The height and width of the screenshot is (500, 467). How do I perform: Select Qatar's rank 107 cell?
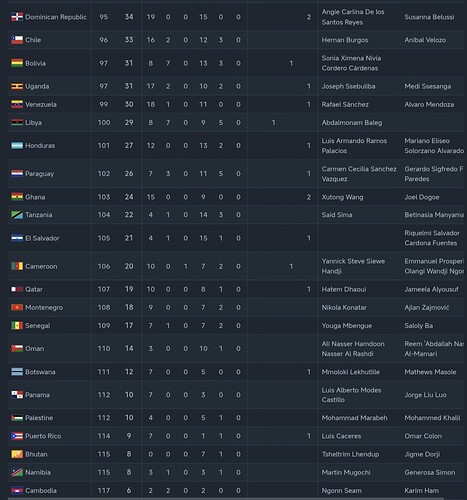(104, 289)
